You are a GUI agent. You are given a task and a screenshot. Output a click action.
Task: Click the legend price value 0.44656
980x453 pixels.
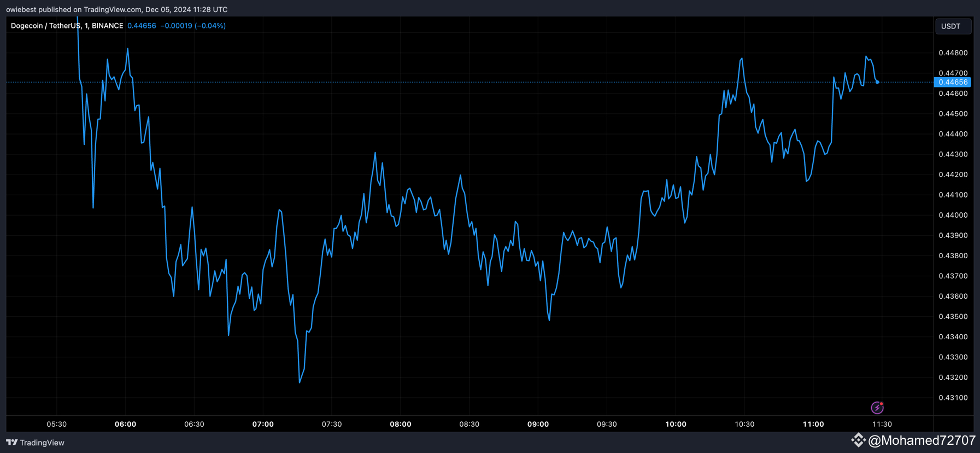point(142,26)
